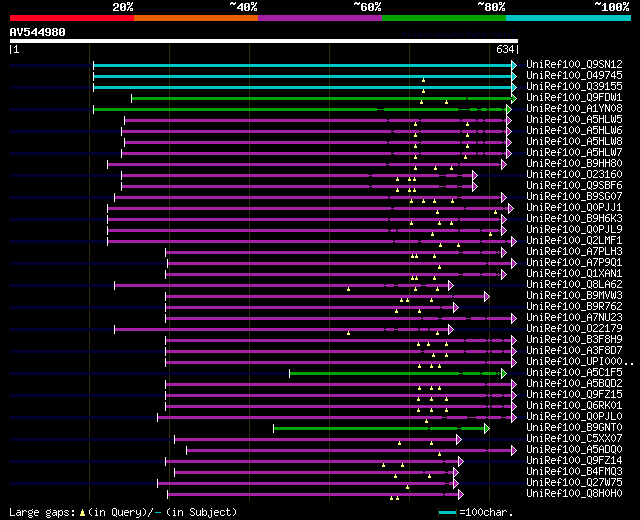The height and width of the screenshot is (520, 640).
Task: Select the UniRef100_Q8H0H0 label
Action: click(x=574, y=494)
